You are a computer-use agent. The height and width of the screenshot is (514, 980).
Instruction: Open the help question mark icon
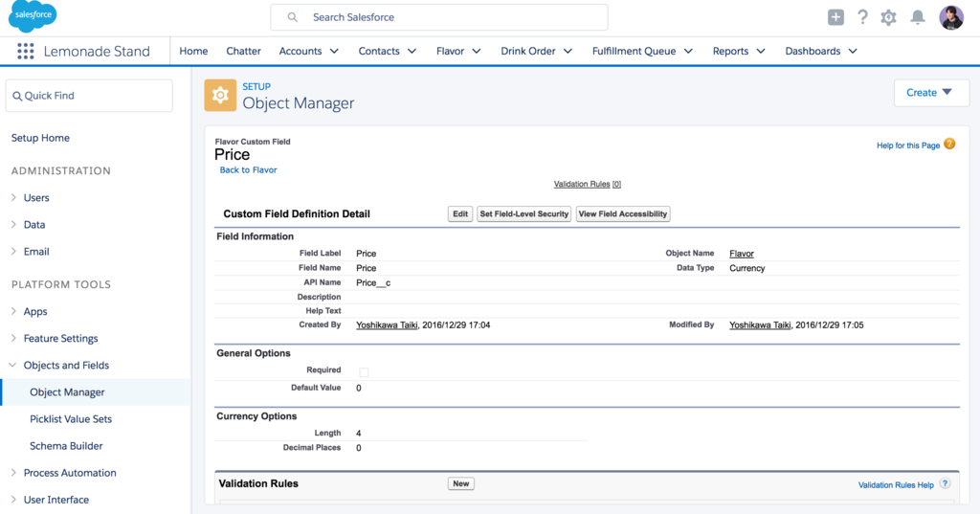(x=862, y=17)
